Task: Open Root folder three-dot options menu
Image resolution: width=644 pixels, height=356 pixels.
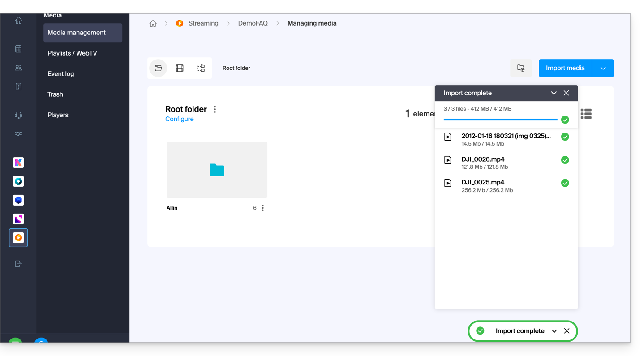Action: point(215,109)
